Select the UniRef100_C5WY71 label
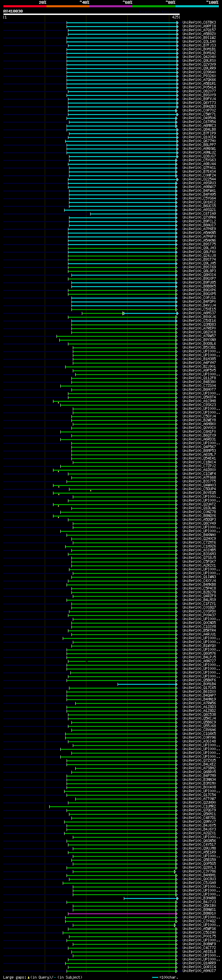Screen dimensions: 222x980 [199, 114]
